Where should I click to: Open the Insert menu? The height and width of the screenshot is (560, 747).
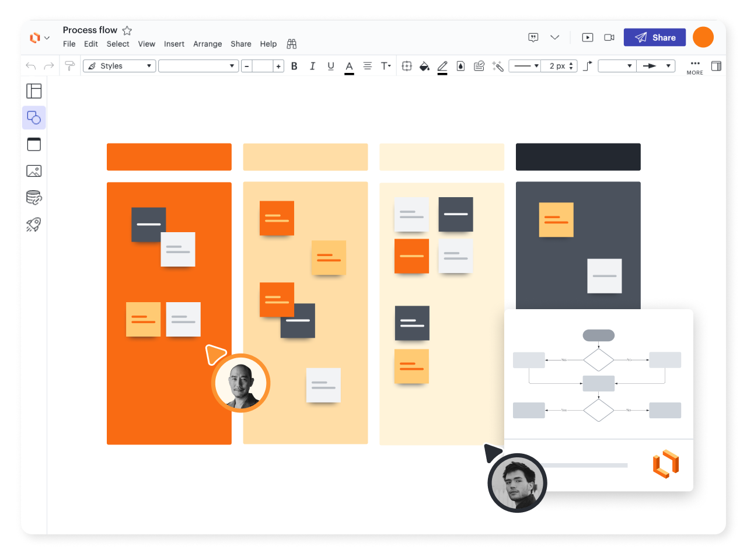click(x=174, y=44)
